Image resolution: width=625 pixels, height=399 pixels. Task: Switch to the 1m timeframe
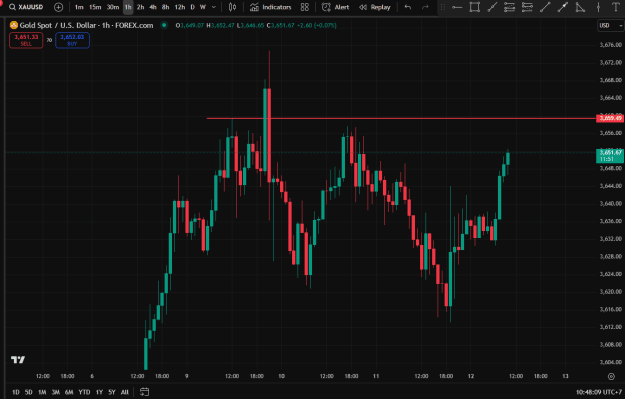pyautogui.click(x=79, y=7)
